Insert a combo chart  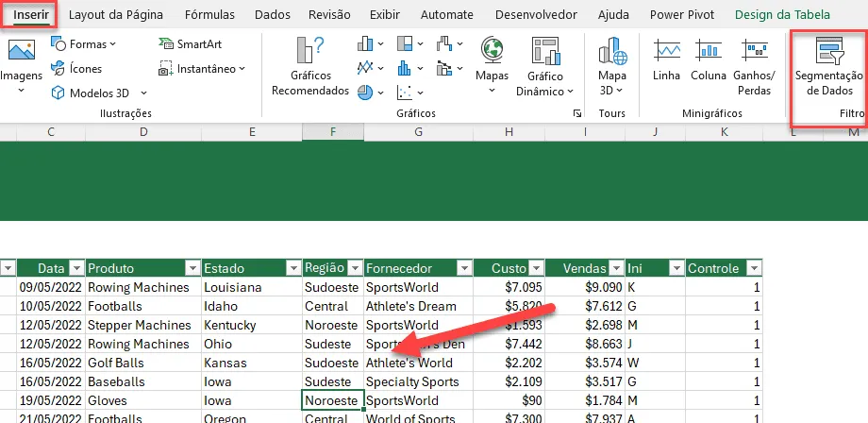click(449, 68)
